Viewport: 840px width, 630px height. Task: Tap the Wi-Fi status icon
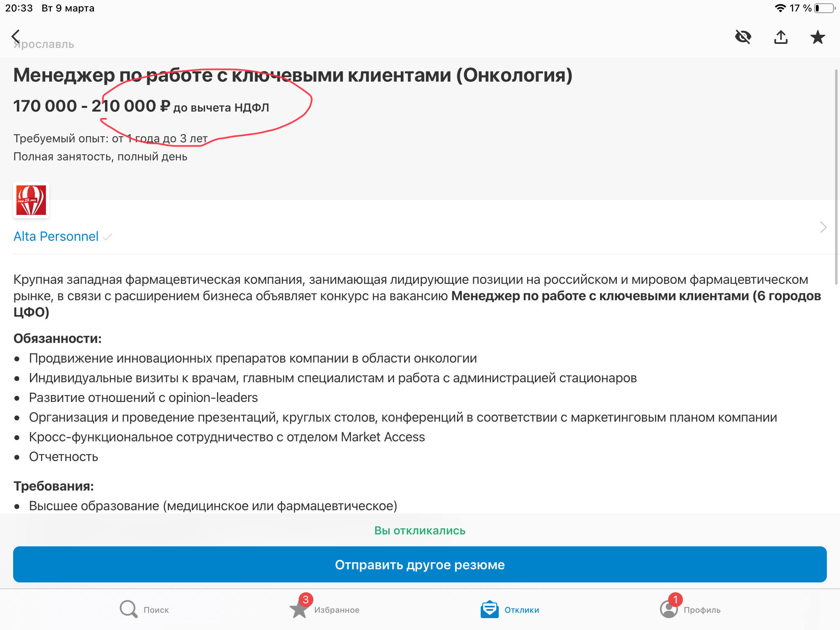[780, 8]
